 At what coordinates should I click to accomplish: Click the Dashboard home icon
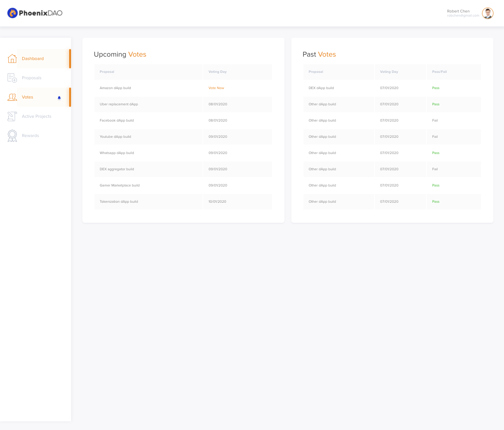12,59
